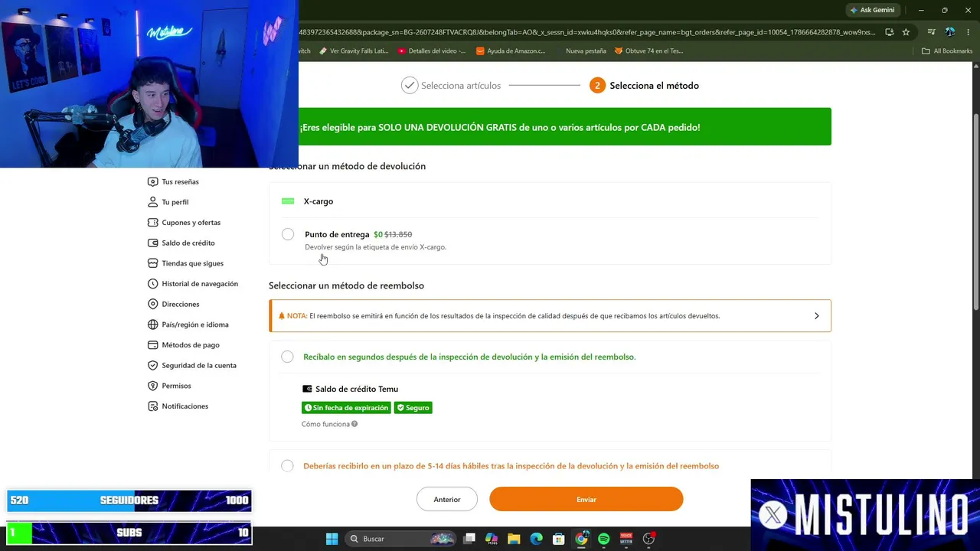The image size is (980, 551).
Task: Click the browser address bar URL
Action: pyautogui.click(x=588, y=32)
